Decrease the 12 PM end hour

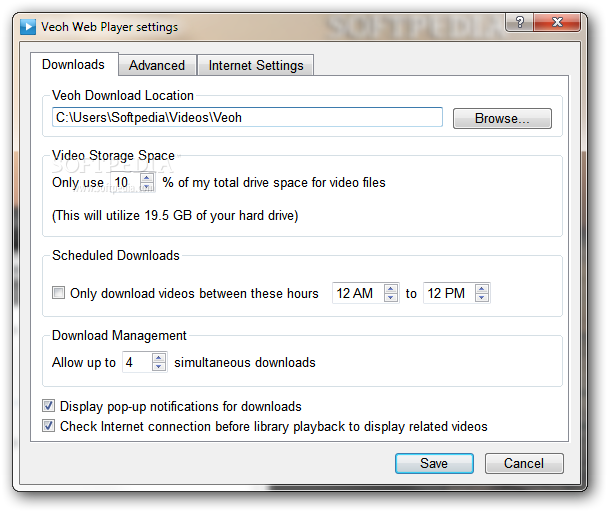coord(482,298)
